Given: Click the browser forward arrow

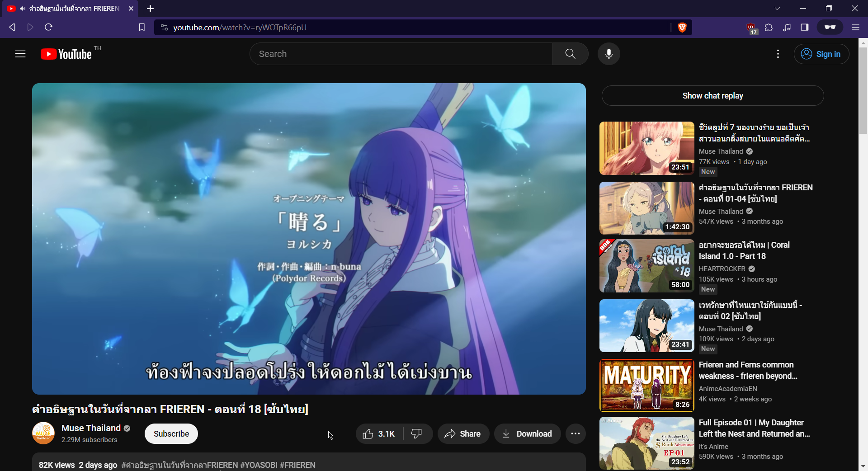Looking at the screenshot, I should tap(30, 27).
